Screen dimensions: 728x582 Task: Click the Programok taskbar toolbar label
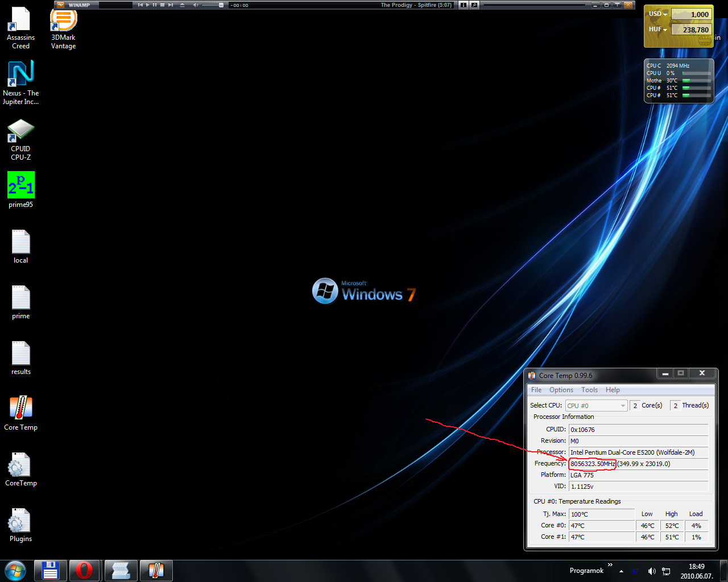(586, 571)
